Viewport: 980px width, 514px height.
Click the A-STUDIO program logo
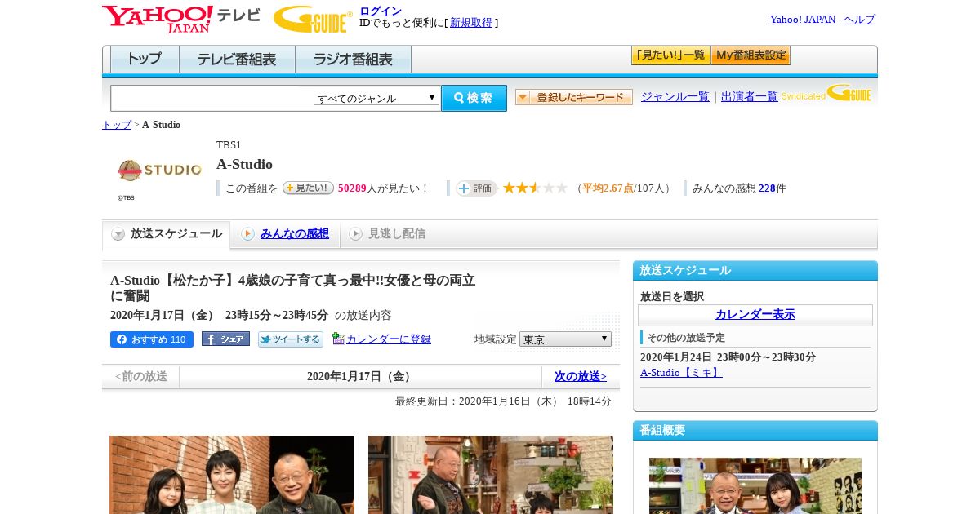[x=159, y=171]
